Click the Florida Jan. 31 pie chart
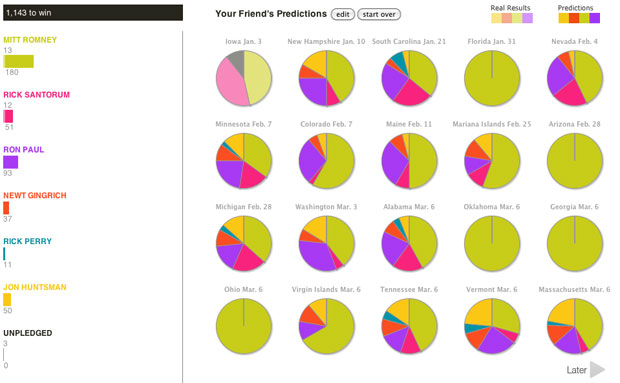 [x=492, y=78]
